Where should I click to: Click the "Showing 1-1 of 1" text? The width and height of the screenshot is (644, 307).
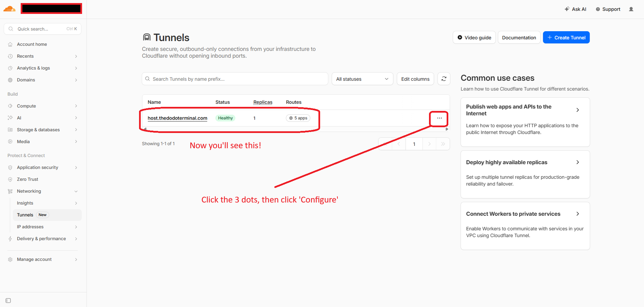158,144
